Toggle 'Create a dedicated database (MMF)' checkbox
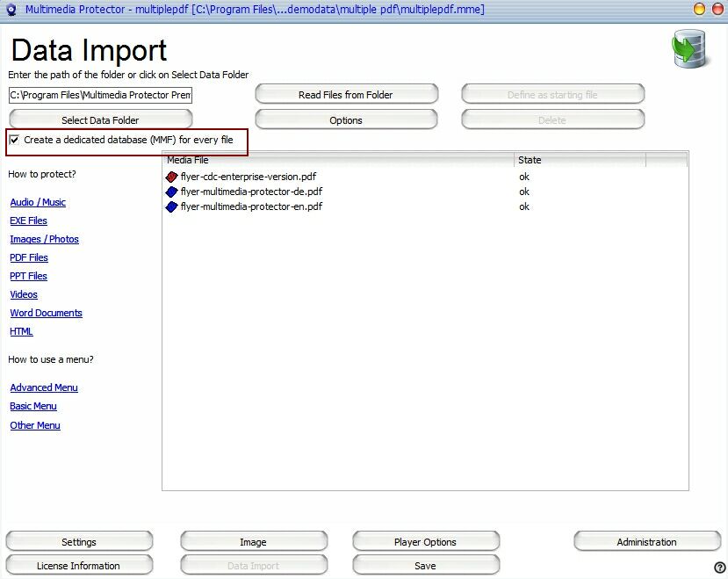728x579 pixels. point(14,140)
